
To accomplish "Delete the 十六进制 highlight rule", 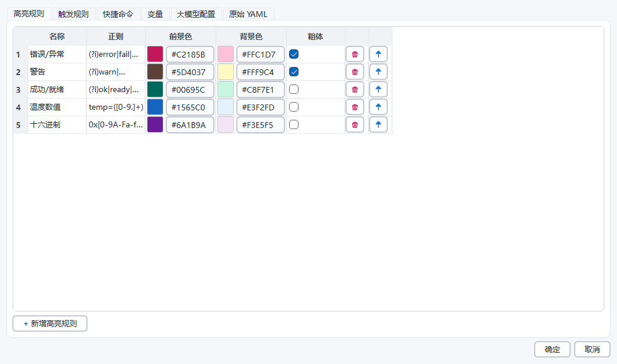I will pyautogui.click(x=354, y=124).
